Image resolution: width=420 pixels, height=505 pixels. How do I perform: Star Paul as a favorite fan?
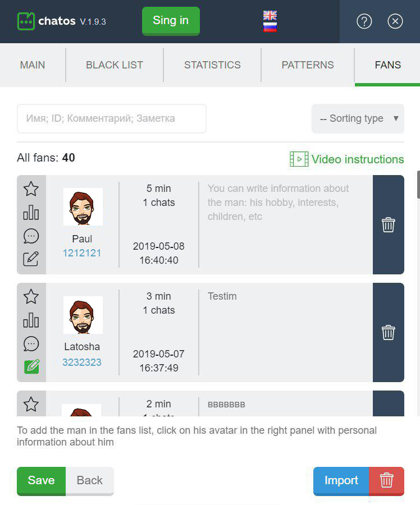31,189
